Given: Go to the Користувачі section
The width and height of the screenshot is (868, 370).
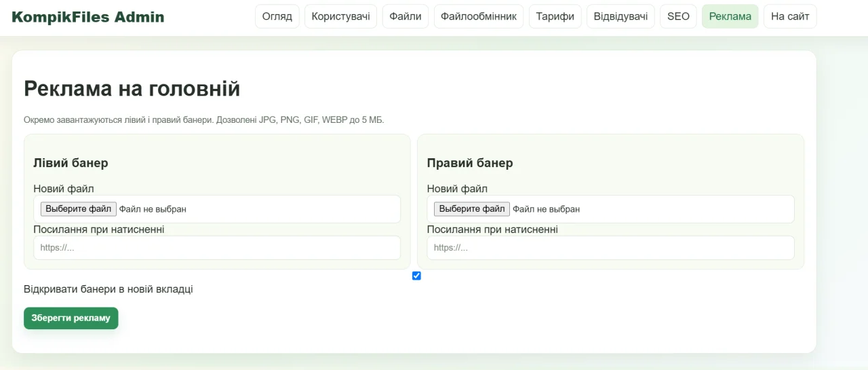Looking at the screenshot, I should 340,16.
